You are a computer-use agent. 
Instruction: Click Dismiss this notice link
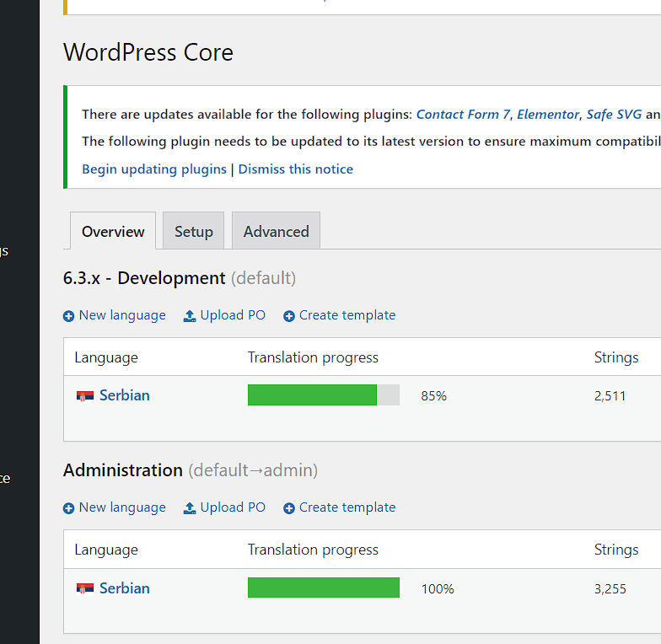[x=295, y=169]
